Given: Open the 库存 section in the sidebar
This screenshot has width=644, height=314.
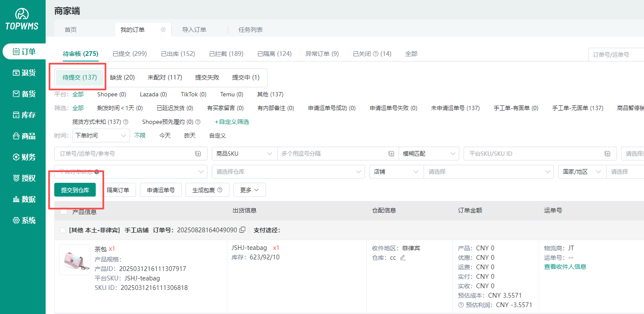Looking at the screenshot, I should point(24,114).
